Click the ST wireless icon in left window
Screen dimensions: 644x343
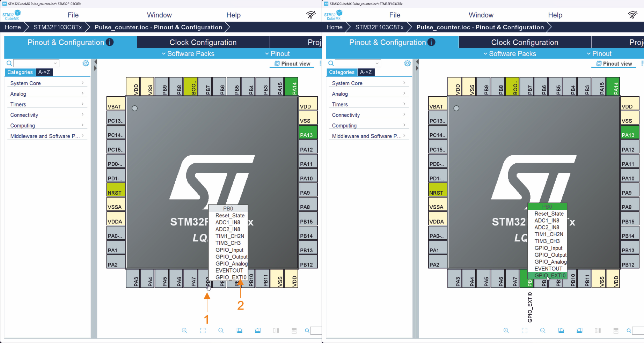[311, 15]
